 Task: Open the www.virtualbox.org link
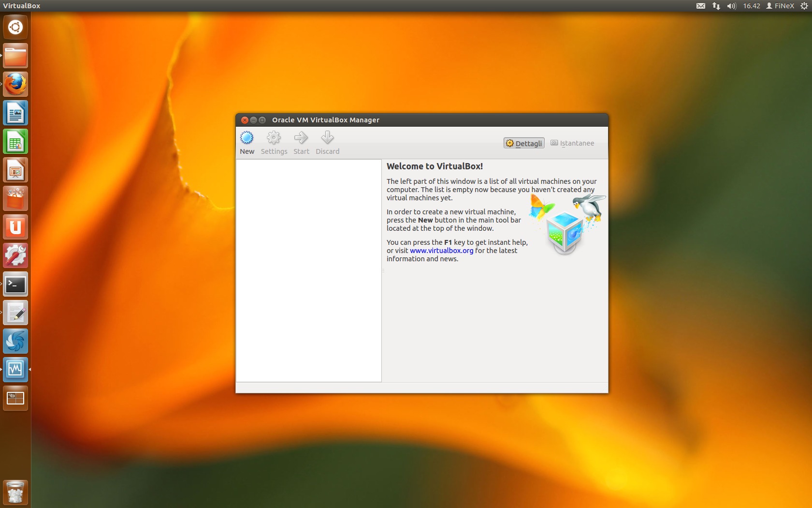point(442,251)
